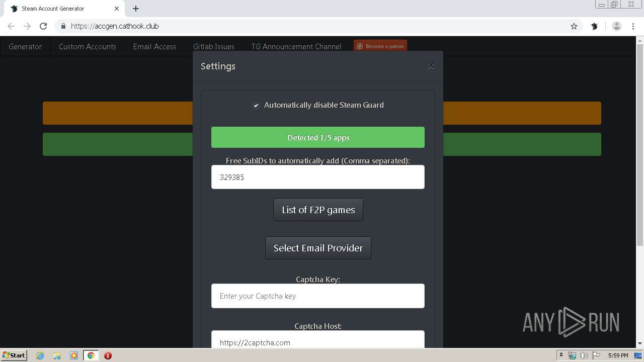The width and height of the screenshot is (644, 362).
Task: Click Select Email Provider button
Action: 318,248
